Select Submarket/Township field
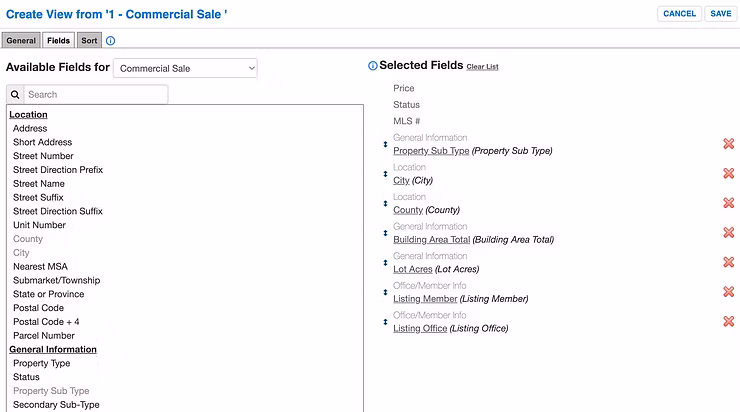Image resolution: width=740 pixels, height=412 pixels. pyautogui.click(x=57, y=280)
